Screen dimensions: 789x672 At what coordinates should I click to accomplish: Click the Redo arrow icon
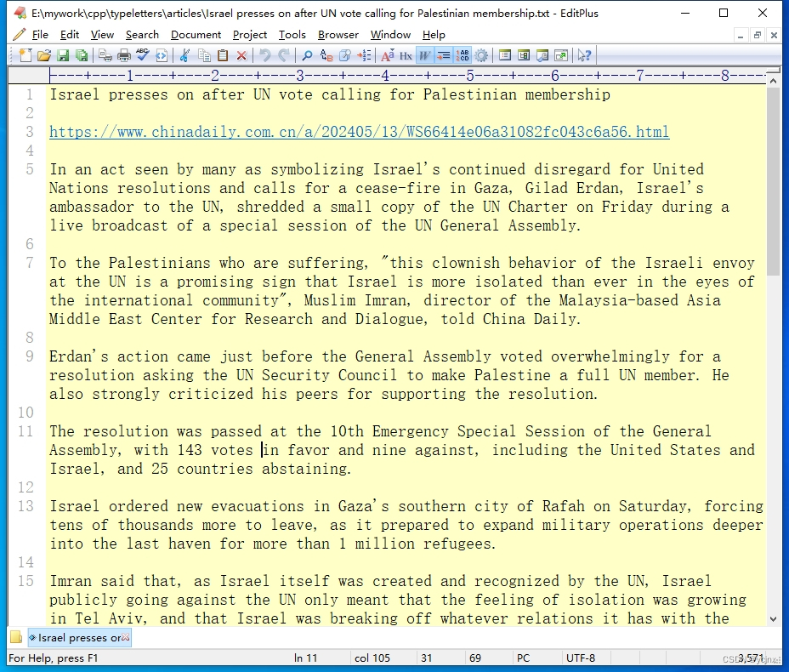(x=284, y=55)
